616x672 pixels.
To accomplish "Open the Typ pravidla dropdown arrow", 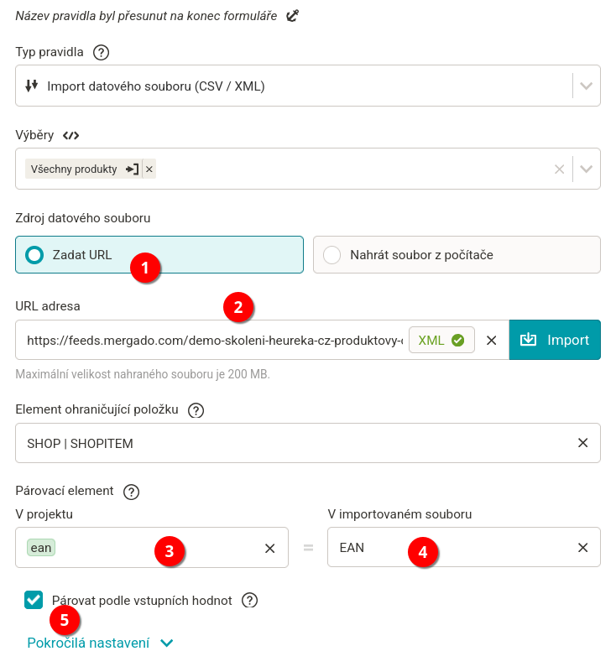I will (x=587, y=86).
